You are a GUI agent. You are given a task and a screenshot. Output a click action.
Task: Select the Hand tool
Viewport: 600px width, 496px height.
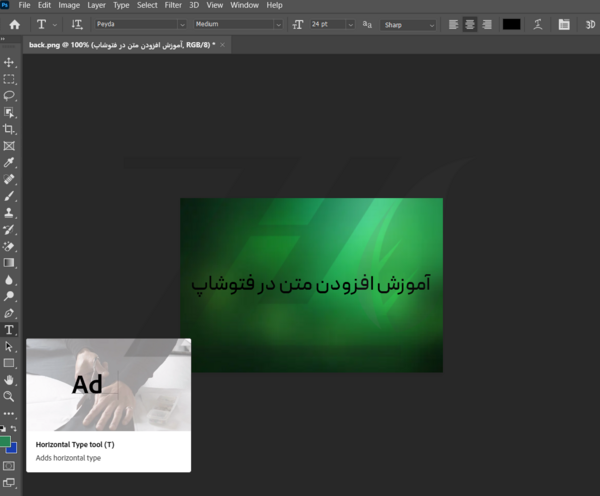coord(9,380)
